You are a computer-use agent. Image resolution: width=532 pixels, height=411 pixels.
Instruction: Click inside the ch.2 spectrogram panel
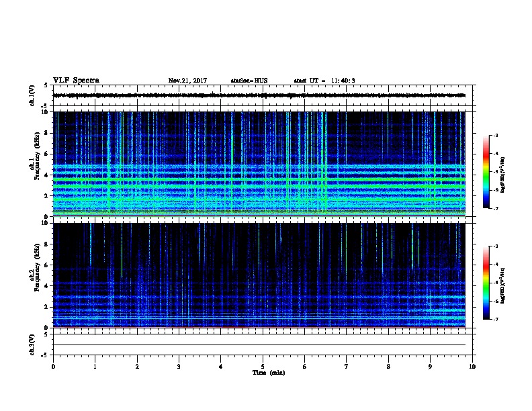259,275
